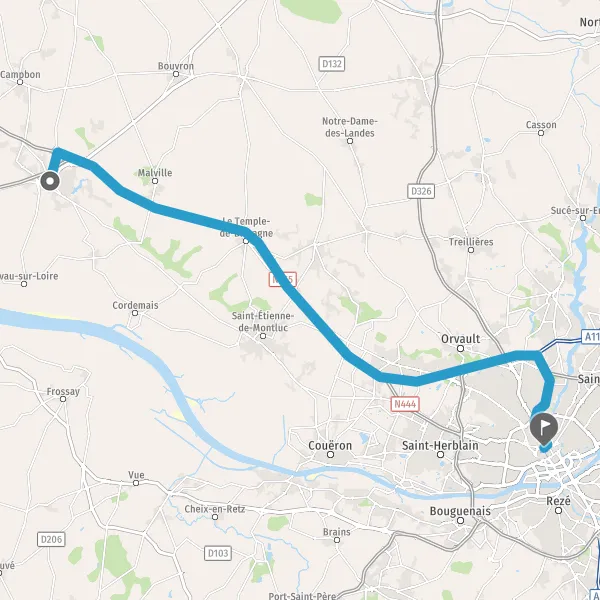
Task: Click the A11 motorway shield
Action: click(591, 336)
